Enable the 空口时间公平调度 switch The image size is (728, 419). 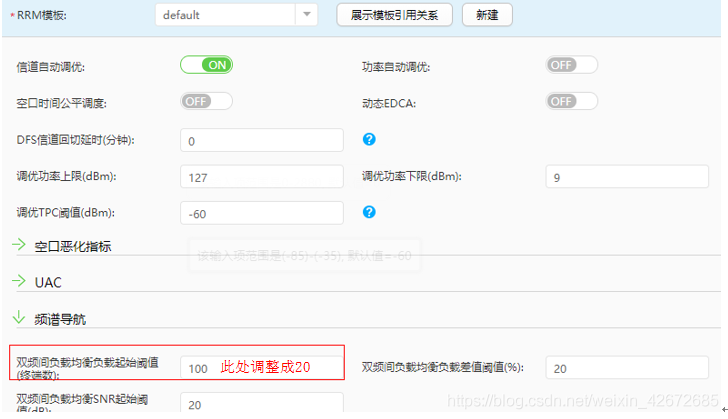coord(206,101)
